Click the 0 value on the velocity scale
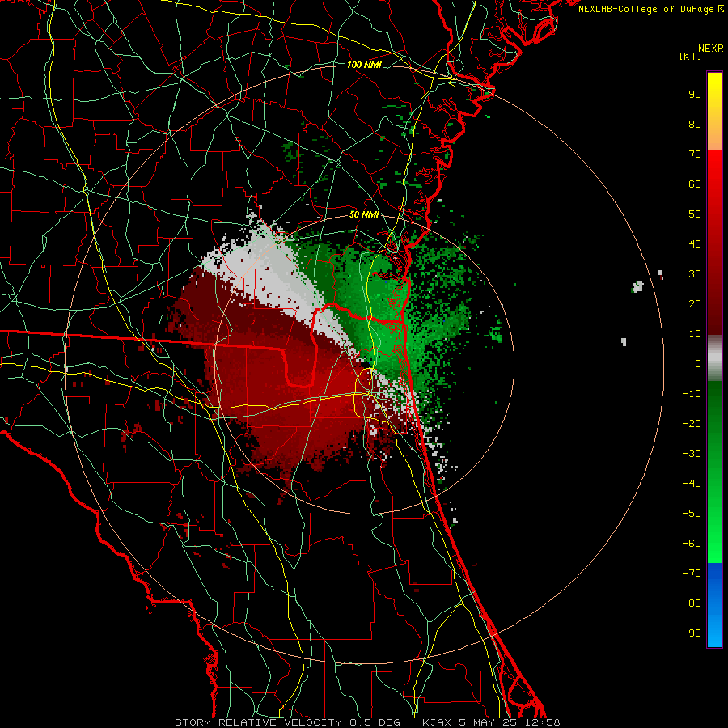Image resolution: width=728 pixels, height=728 pixels. pyautogui.click(x=698, y=363)
